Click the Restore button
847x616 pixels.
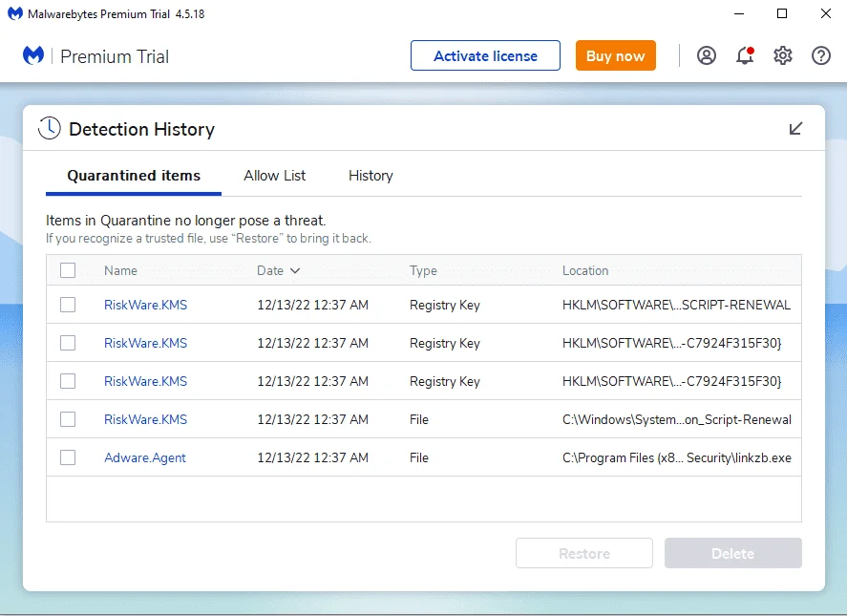point(584,553)
